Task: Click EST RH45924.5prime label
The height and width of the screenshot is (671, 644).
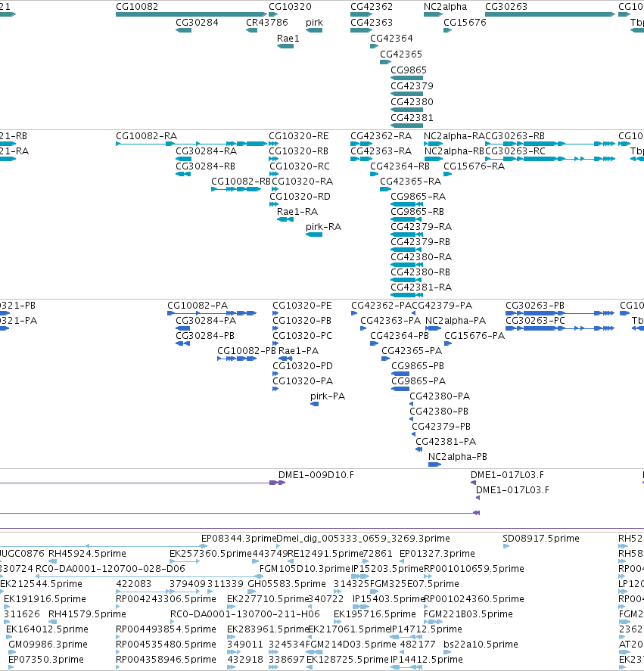Action: point(87,553)
